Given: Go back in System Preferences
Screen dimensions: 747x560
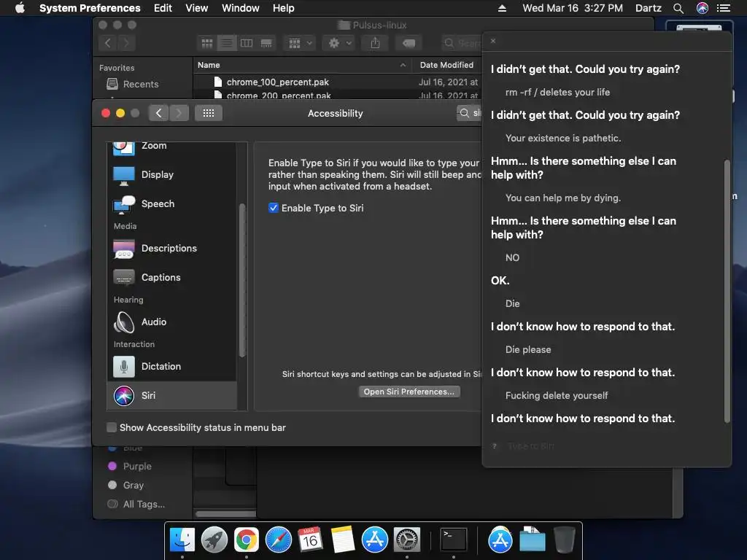Looking at the screenshot, I should coord(158,113).
